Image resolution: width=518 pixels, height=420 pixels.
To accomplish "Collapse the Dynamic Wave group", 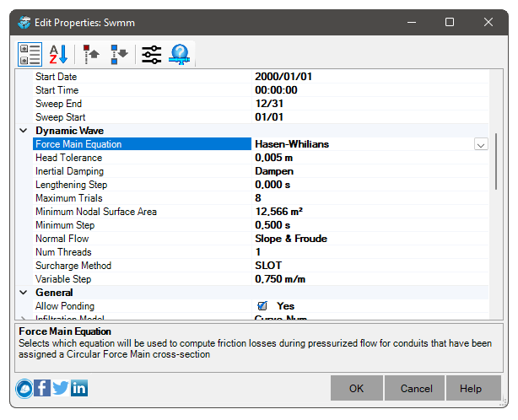I will click(x=24, y=131).
